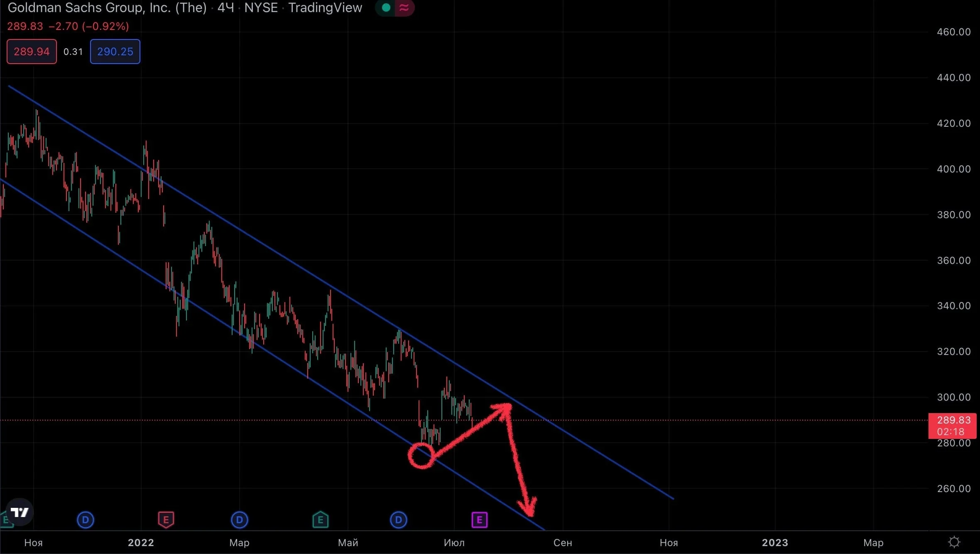Change the 4Ч chart interval

point(226,7)
